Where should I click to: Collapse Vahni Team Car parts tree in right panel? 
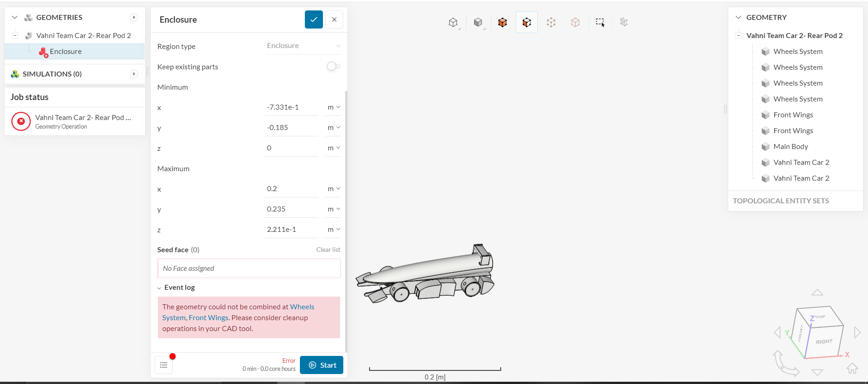pyautogui.click(x=739, y=35)
